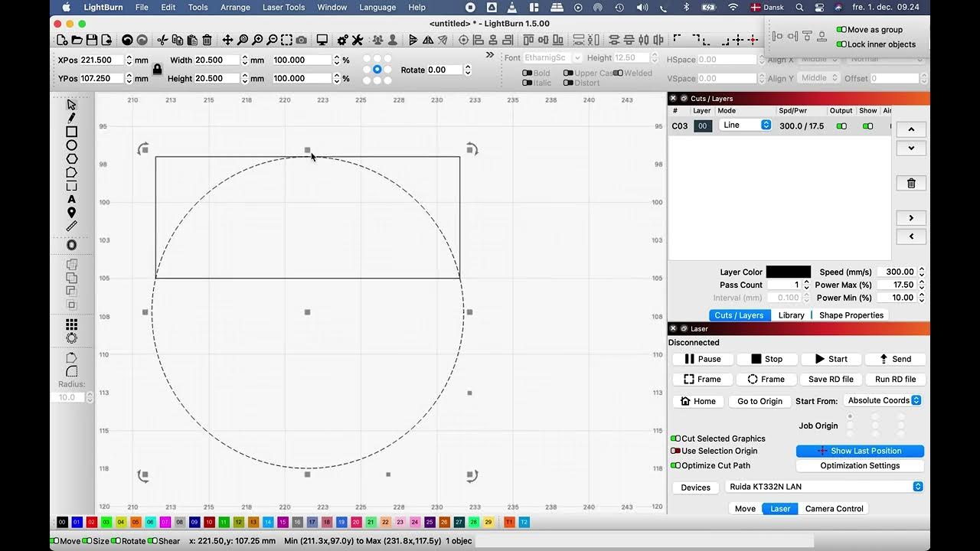The height and width of the screenshot is (551, 980).
Task: Open the Grid Array tool
Action: coord(71,324)
